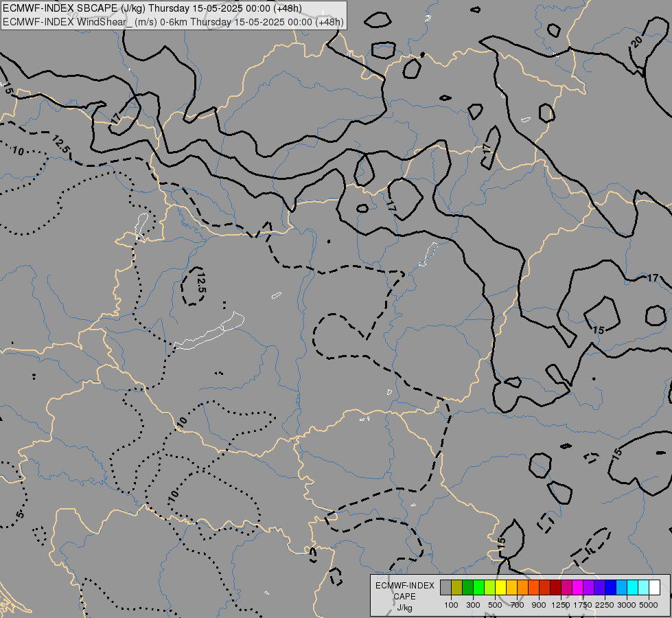The width and height of the screenshot is (672, 618).
Task: Click the SBCAPE title line at top
Action: (152, 8)
